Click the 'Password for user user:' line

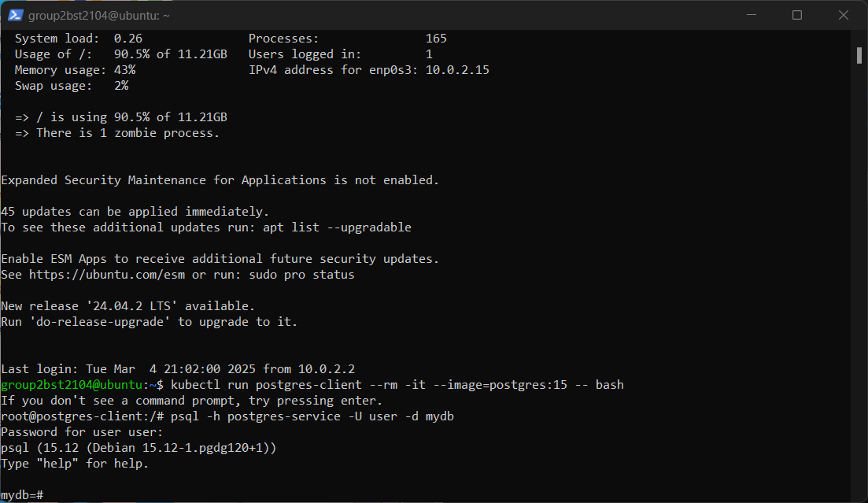82,432
